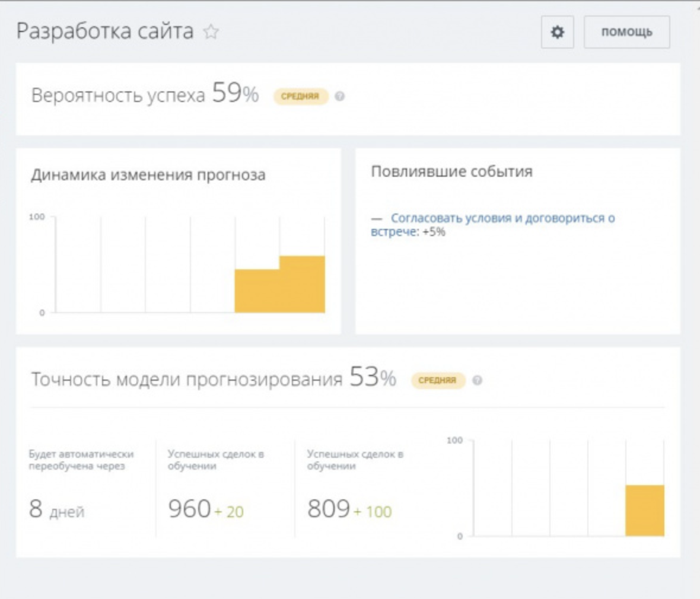The width and height of the screenshot is (700, 599).
Task: Click the Будет автоматически переобучена через label
Action: [81, 460]
